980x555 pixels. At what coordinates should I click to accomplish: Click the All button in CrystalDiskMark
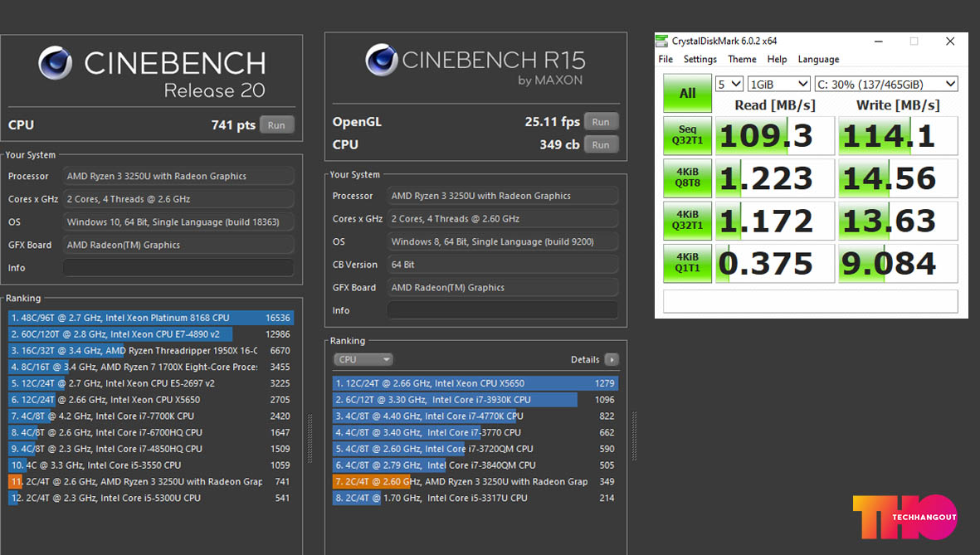coord(688,93)
